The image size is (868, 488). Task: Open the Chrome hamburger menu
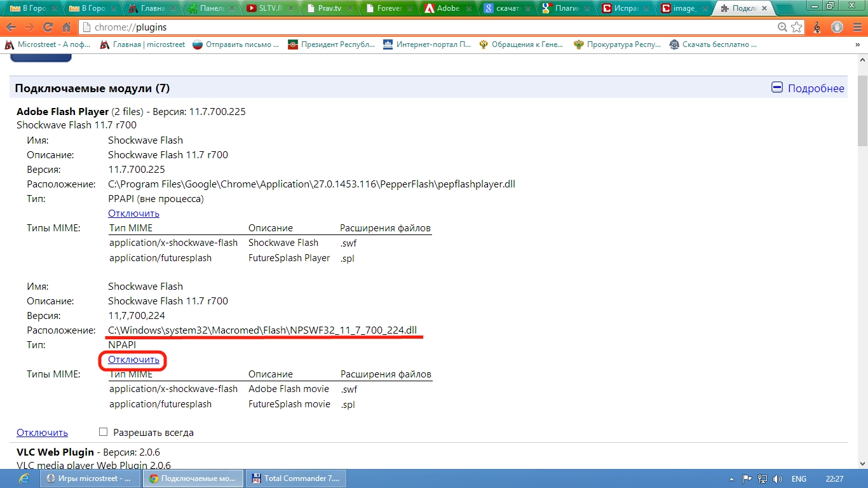tap(855, 27)
